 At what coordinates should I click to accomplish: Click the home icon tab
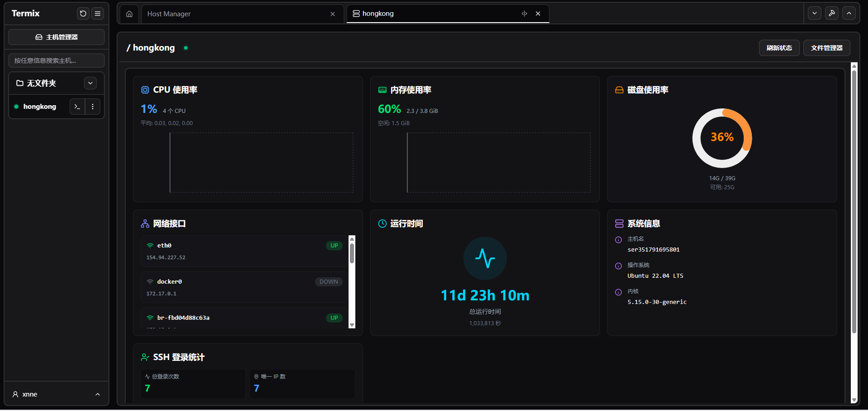pos(129,14)
